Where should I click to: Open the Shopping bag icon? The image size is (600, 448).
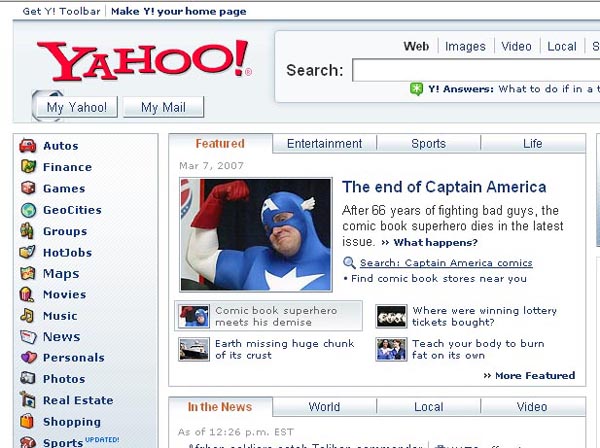[x=27, y=421]
